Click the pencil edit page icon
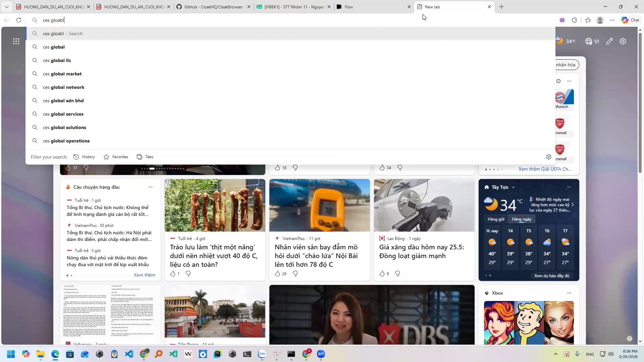This screenshot has width=644, height=362. coord(609,41)
